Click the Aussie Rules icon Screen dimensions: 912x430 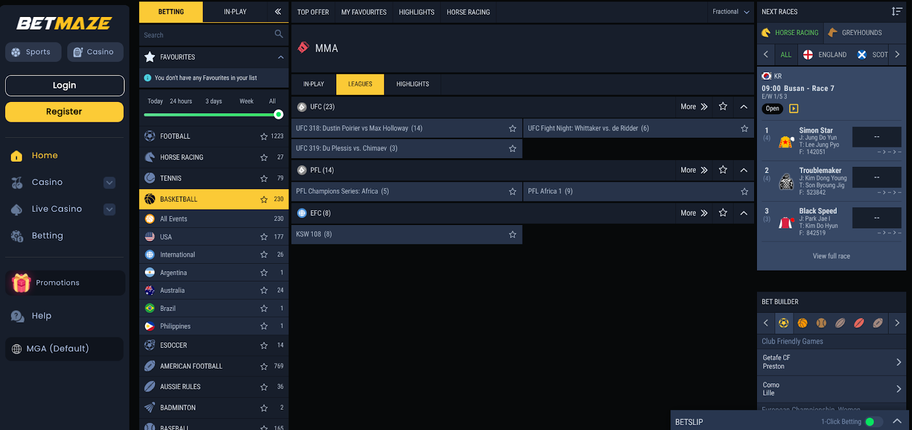click(149, 386)
